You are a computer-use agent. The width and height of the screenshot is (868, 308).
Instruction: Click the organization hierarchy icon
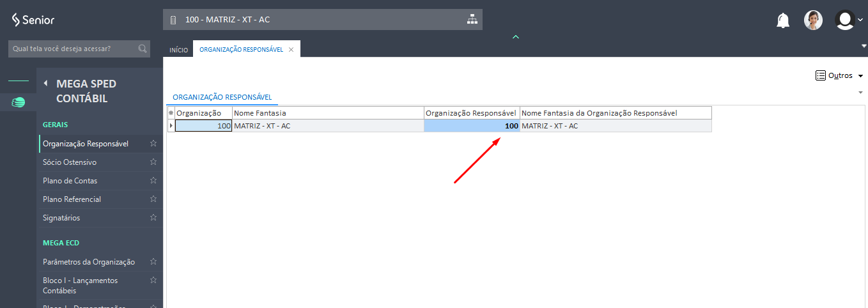pos(472,19)
